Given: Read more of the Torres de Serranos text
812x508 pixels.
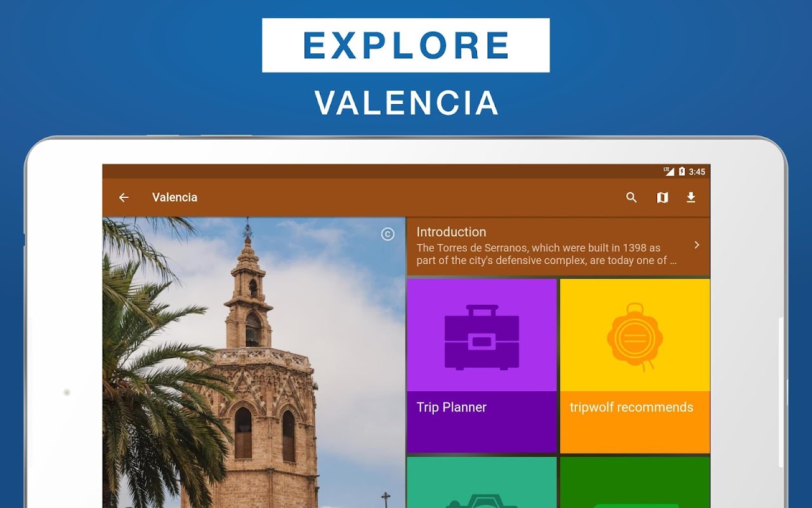Looking at the screenshot, I should pyautogui.click(x=546, y=254).
